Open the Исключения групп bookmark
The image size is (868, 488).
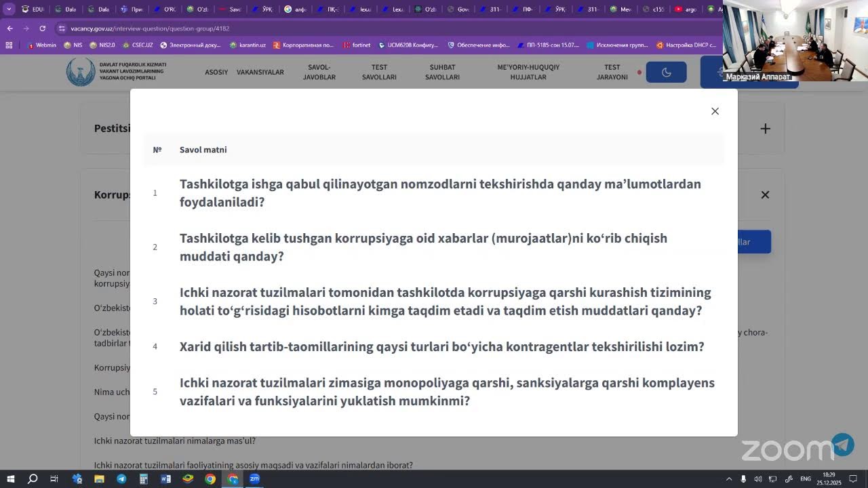[x=618, y=45]
